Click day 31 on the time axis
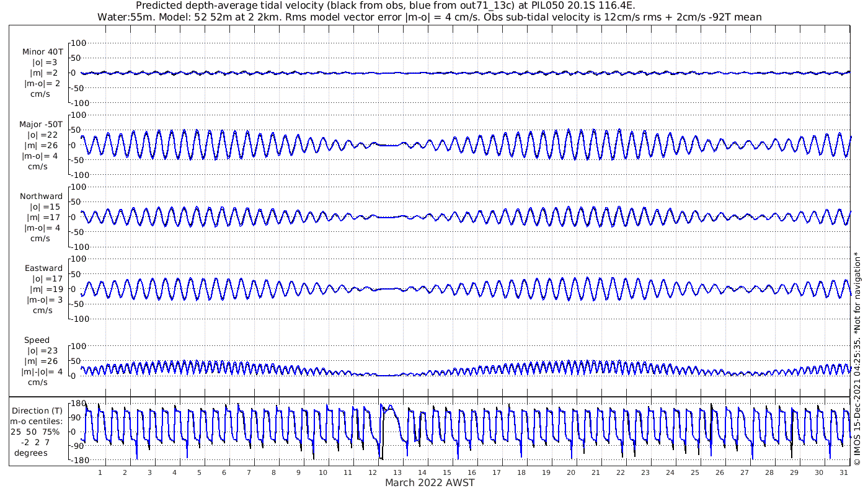 pyautogui.click(x=843, y=472)
